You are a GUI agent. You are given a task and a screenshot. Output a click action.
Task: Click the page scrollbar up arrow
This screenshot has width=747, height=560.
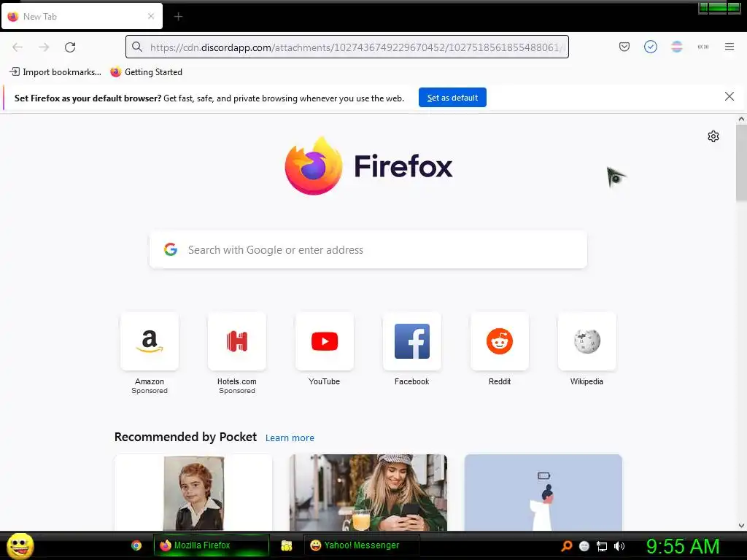[741, 120]
